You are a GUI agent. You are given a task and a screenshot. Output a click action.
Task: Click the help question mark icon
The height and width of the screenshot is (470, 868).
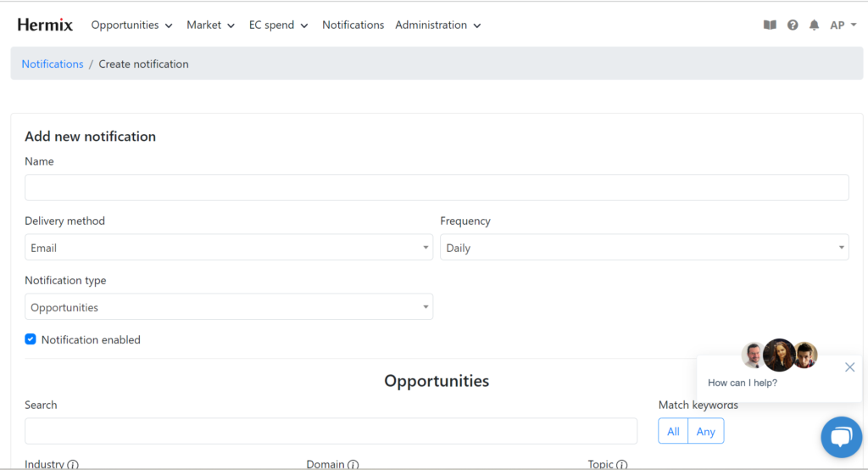[x=793, y=25]
